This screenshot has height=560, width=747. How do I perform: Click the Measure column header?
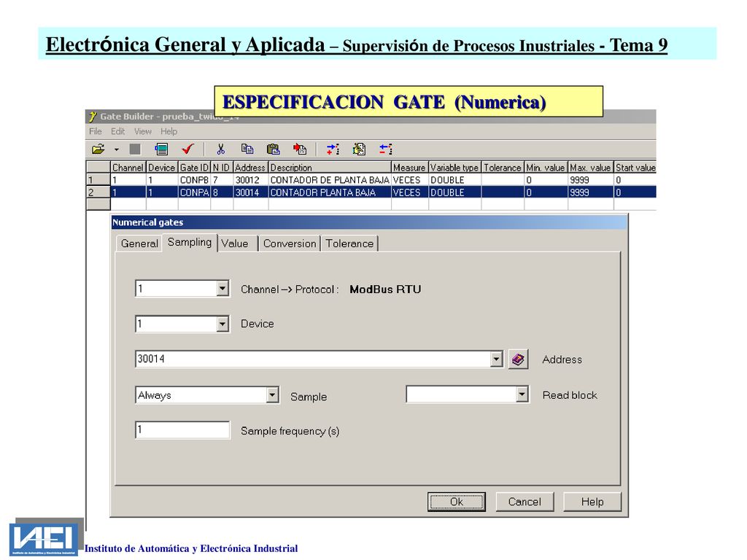409,168
